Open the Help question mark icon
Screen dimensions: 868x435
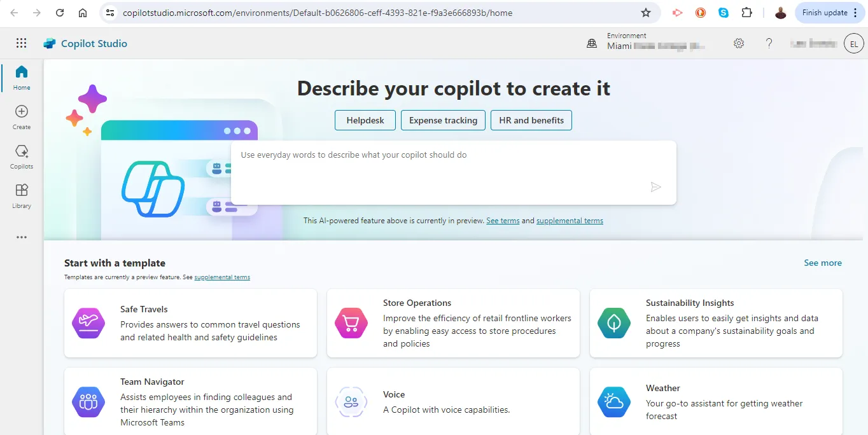pyautogui.click(x=769, y=43)
